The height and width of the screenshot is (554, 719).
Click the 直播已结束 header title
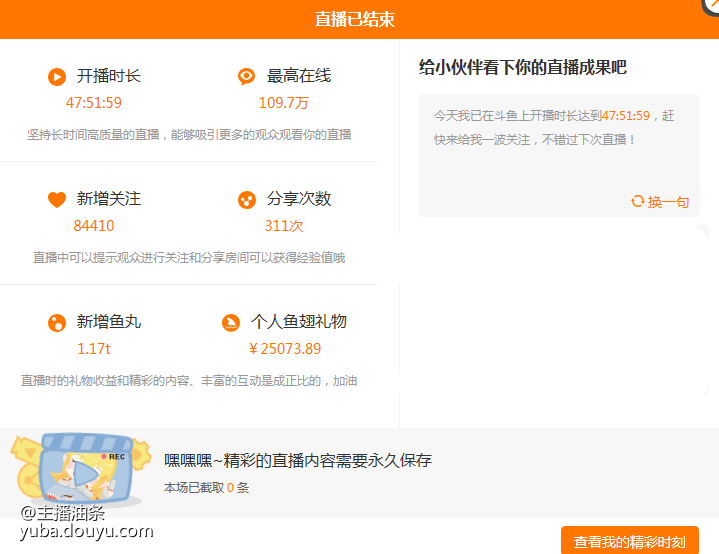[x=354, y=19]
